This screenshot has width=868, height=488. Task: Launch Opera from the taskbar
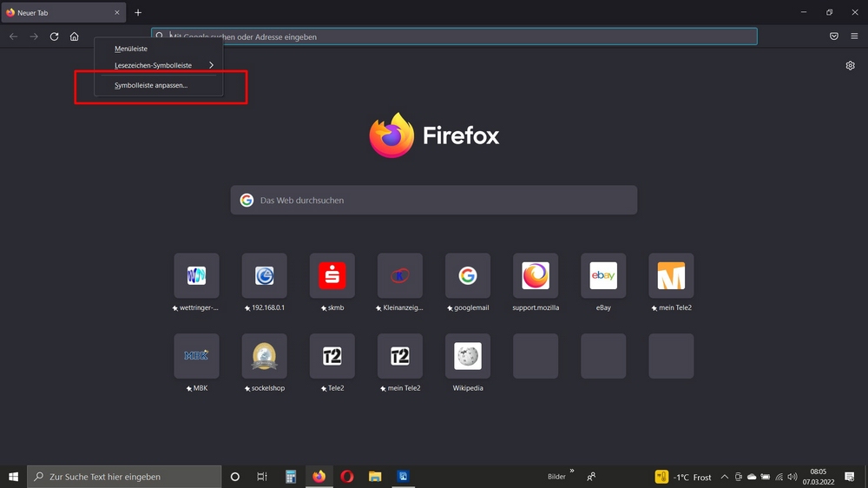(x=347, y=477)
